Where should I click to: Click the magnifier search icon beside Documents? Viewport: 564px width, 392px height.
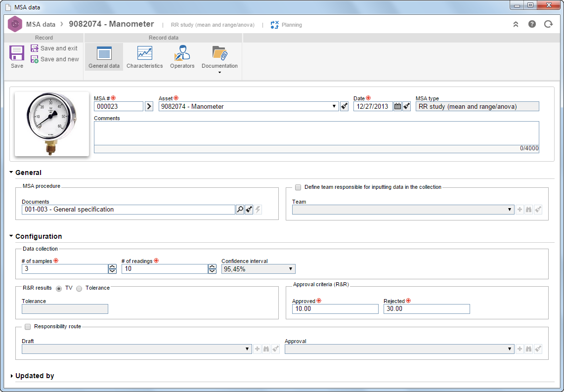pos(240,210)
